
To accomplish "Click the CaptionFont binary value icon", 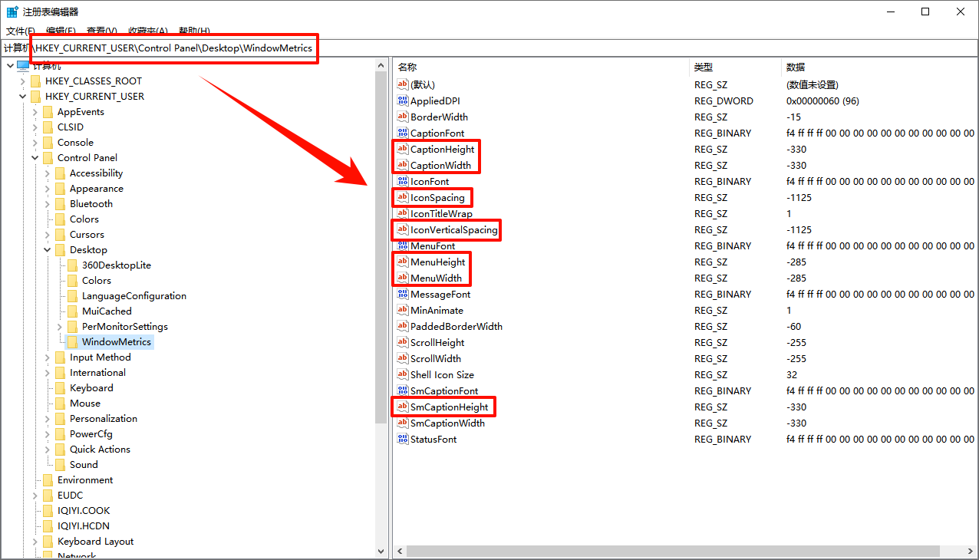I will 403,133.
